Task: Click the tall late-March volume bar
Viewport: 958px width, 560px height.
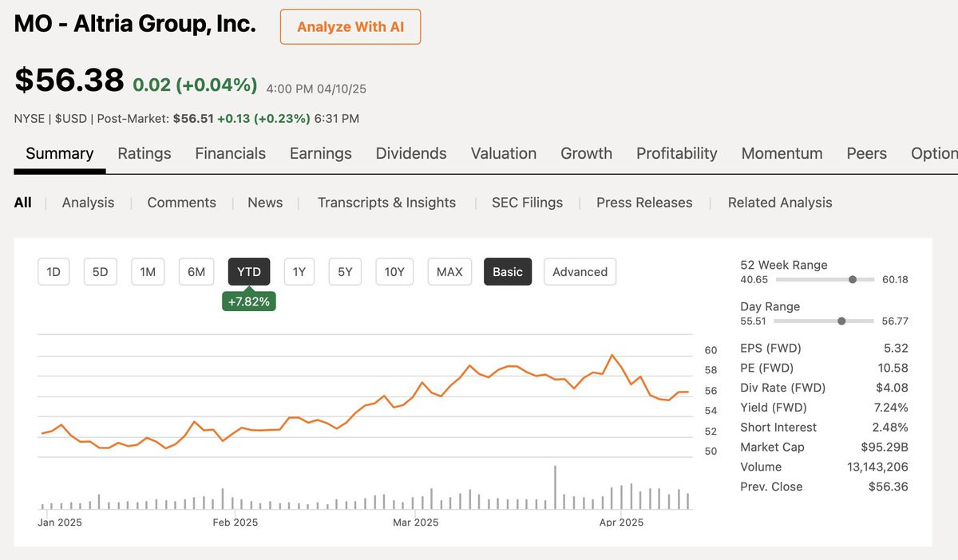Action: [554, 487]
